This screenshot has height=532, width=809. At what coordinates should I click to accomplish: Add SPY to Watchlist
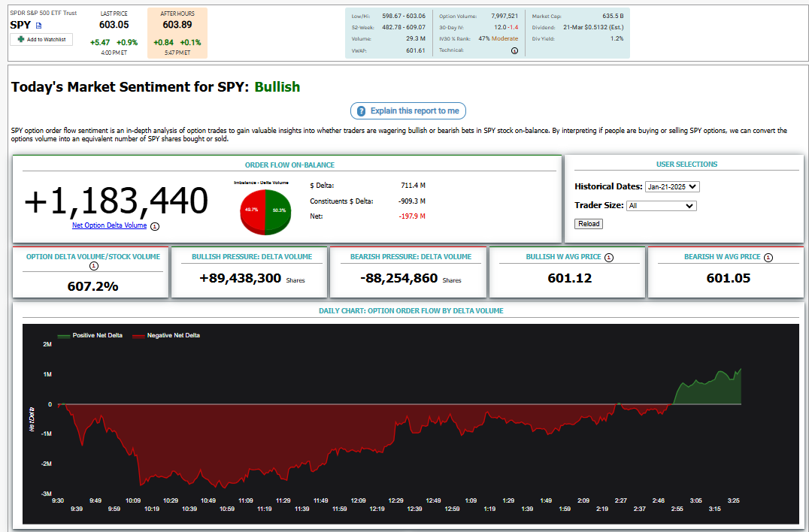click(x=41, y=40)
